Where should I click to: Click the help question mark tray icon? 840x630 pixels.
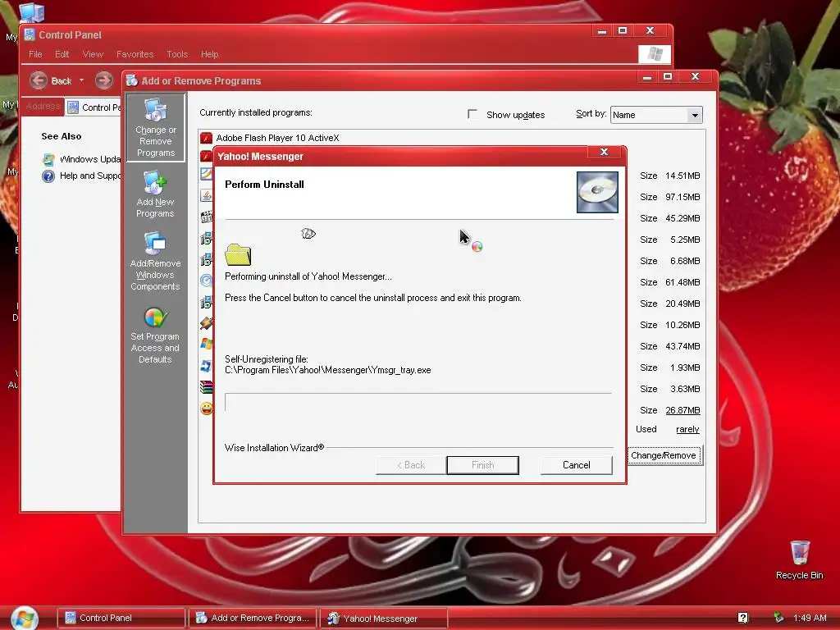(742, 618)
